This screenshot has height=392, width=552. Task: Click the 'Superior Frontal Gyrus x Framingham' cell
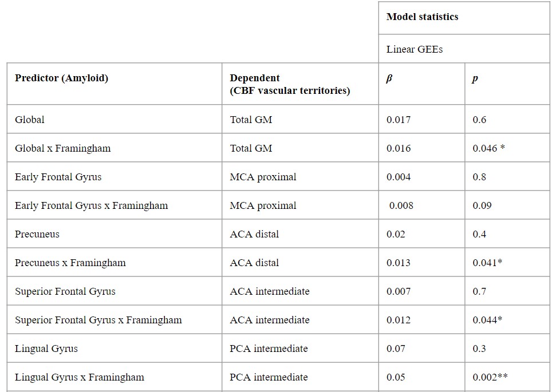[x=98, y=320]
